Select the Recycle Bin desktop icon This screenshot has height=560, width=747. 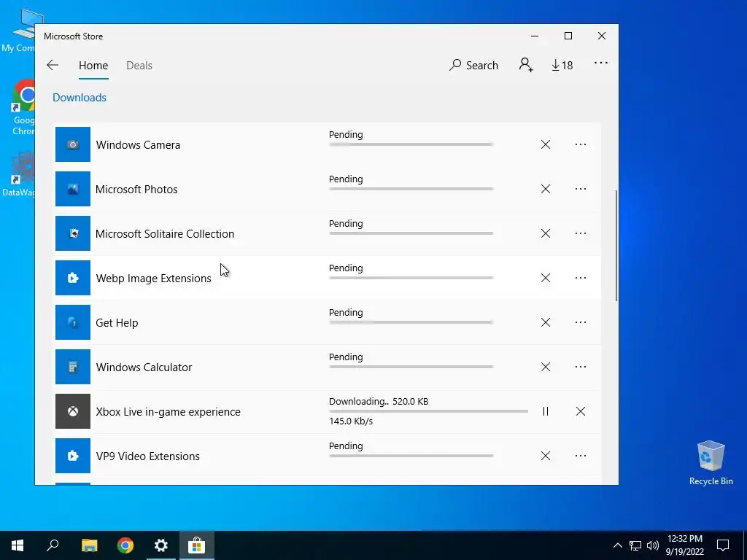pos(711,463)
